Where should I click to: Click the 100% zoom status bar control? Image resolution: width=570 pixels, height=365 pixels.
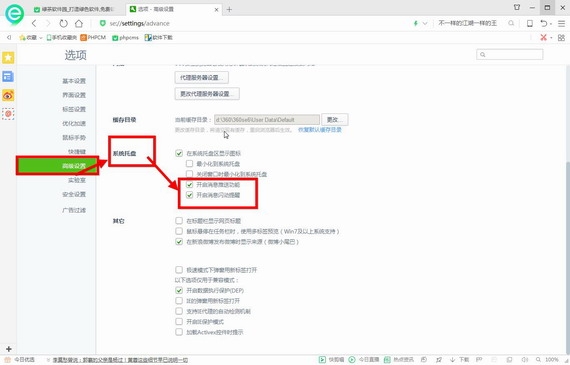(x=548, y=360)
